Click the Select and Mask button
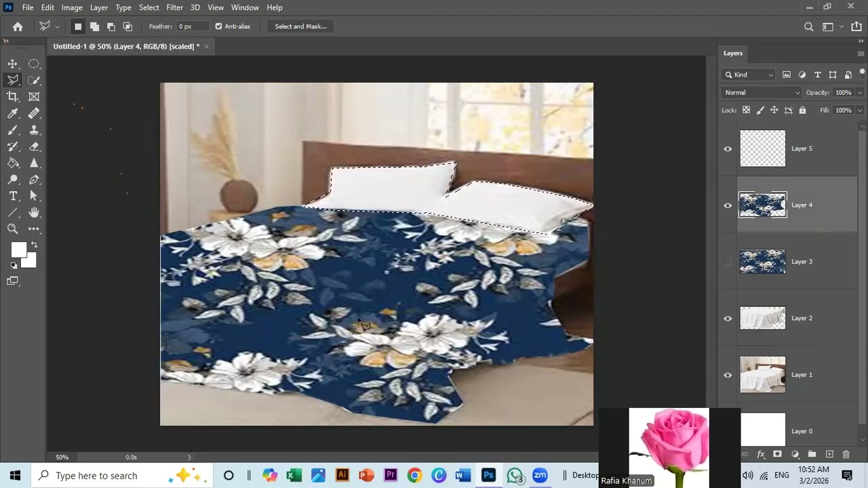Screen dimensions: 868x488 pyautogui.click(x=300, y=26)
